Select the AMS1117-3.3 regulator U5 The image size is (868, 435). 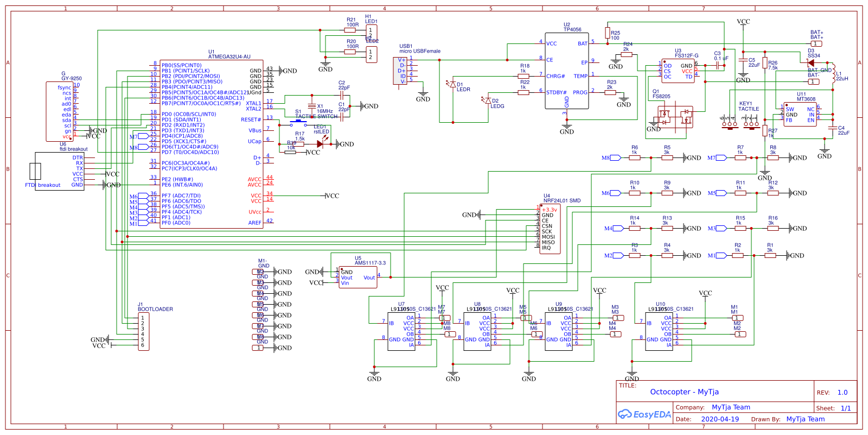[358, 277]
